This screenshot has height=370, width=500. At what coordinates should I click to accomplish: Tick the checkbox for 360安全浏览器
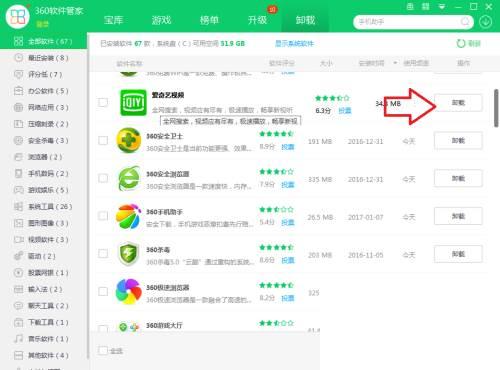(x=103, y=178)
